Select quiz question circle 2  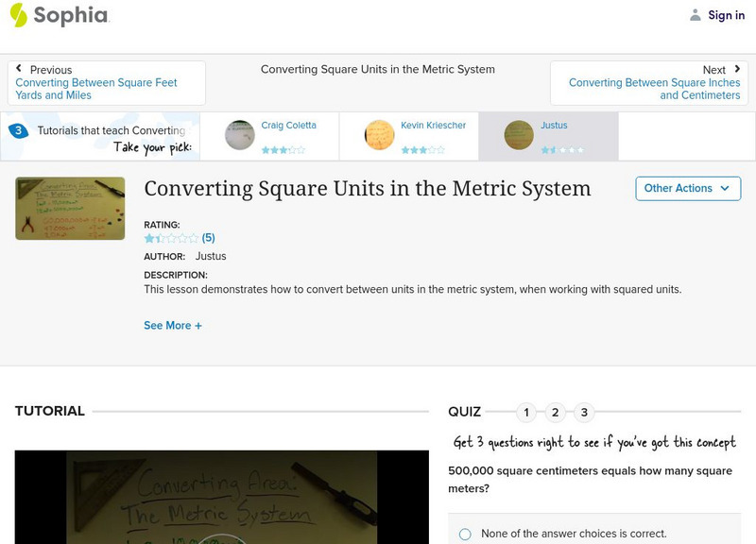tap(554, 412)
